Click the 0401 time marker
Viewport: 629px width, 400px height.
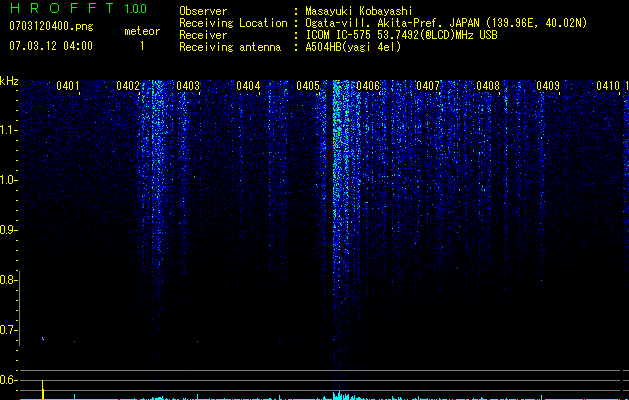tap(68, 86)
